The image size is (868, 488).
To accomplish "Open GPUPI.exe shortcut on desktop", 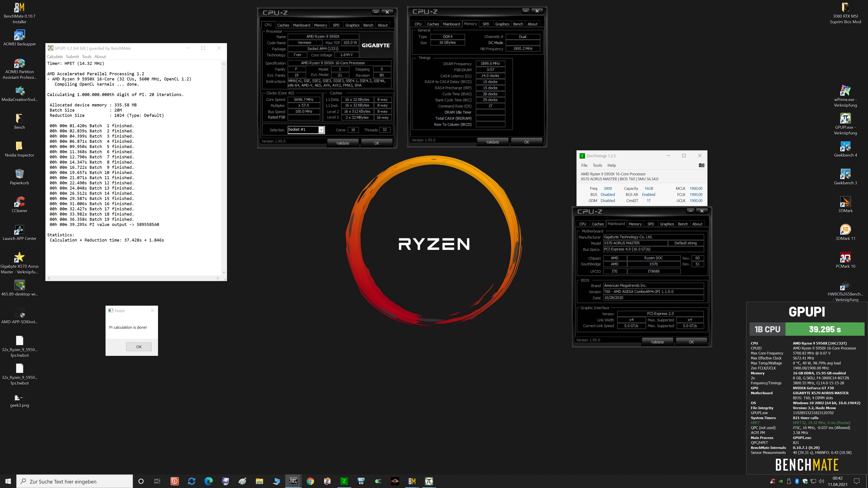I will pyautogui.click(x=845, y=124).
